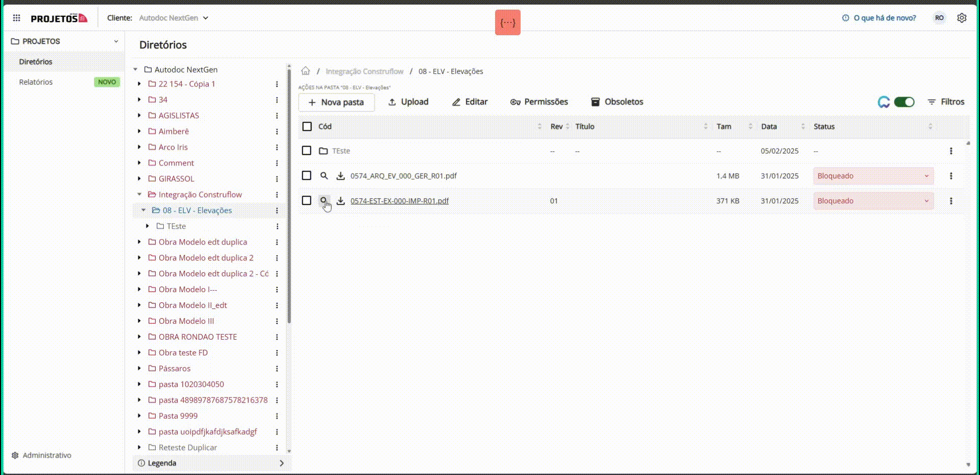Image resolution: width=980 pixels, height=475 pixels.
Task: Download 0574-EST-EX-000-IMP-R01.pdf using download icon
Action: click(340, 201)
